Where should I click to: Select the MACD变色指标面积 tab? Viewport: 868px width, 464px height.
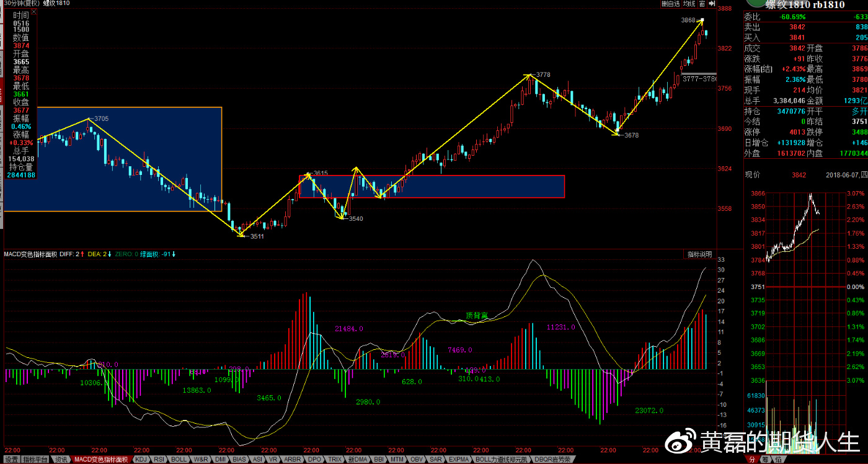(100, 460)
